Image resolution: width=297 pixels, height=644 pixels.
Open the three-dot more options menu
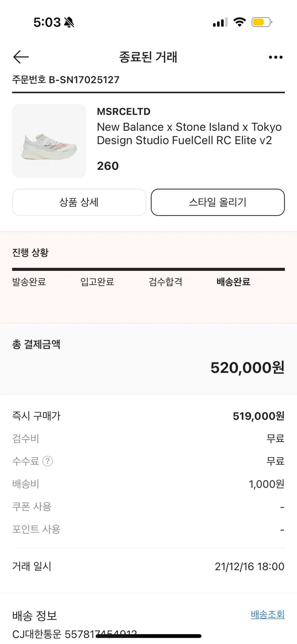pyautogui.click(x=276, y=57)
